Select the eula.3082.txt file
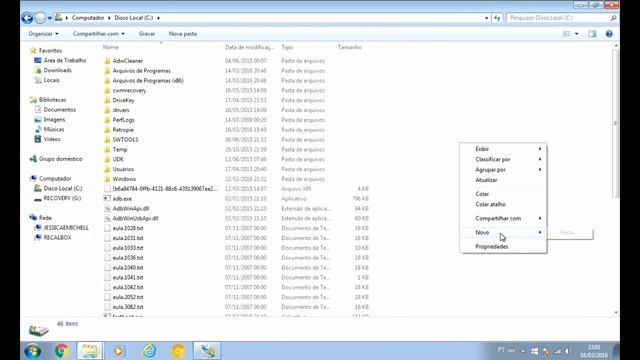640x360 pixels. click(x=128, y=307)
